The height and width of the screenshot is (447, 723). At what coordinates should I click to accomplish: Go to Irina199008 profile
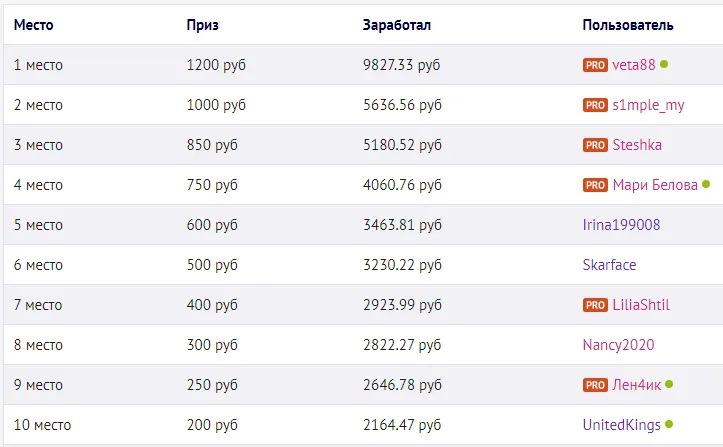[x=621, y=225]
